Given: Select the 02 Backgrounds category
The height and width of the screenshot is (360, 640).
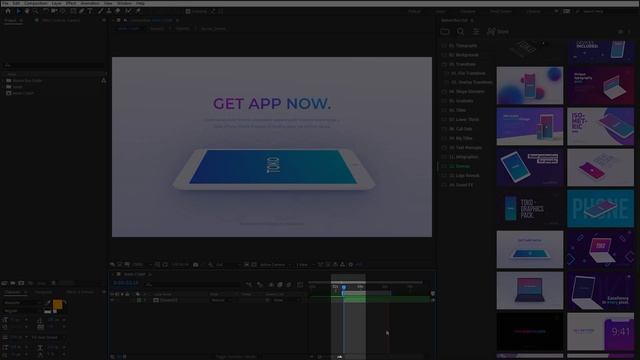Looking at the screenshot, I should click(464, 55).
